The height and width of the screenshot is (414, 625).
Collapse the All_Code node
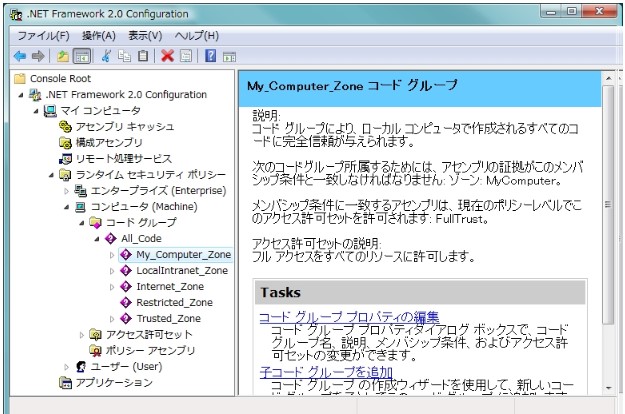click(x=96, y=239)
